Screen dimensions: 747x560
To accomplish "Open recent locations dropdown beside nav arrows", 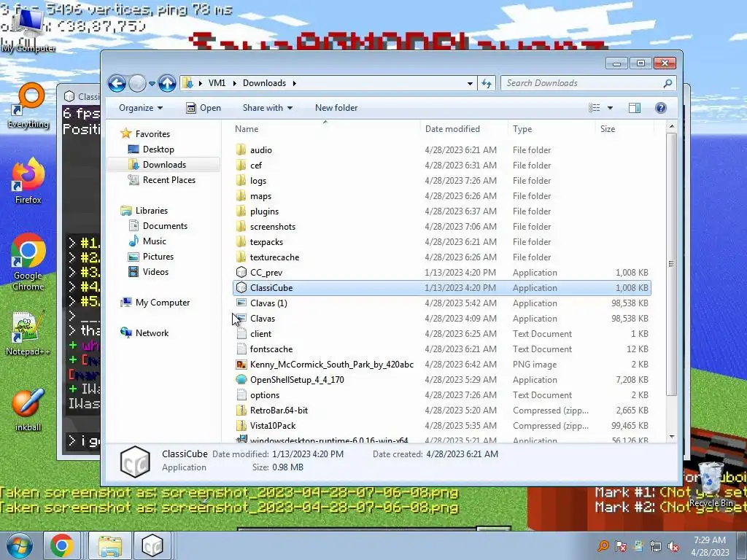I will point(152,83).
